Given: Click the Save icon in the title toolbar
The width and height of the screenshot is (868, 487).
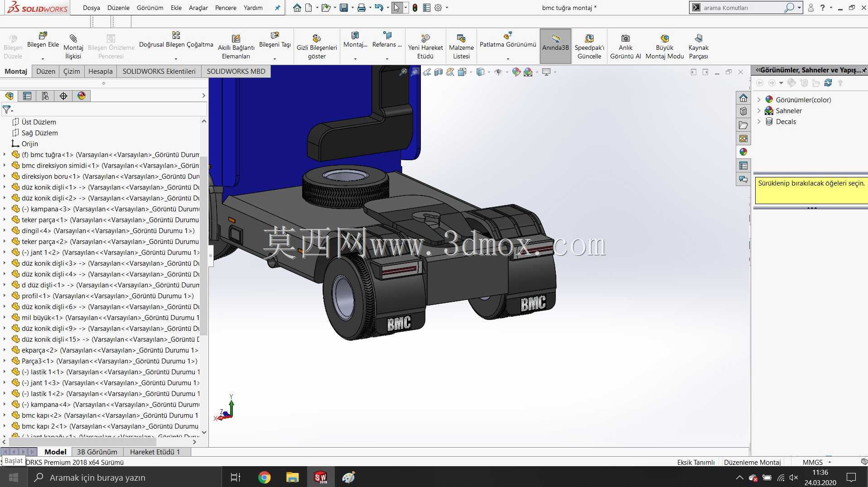Looking at the screenshot, I should (344, 8).
